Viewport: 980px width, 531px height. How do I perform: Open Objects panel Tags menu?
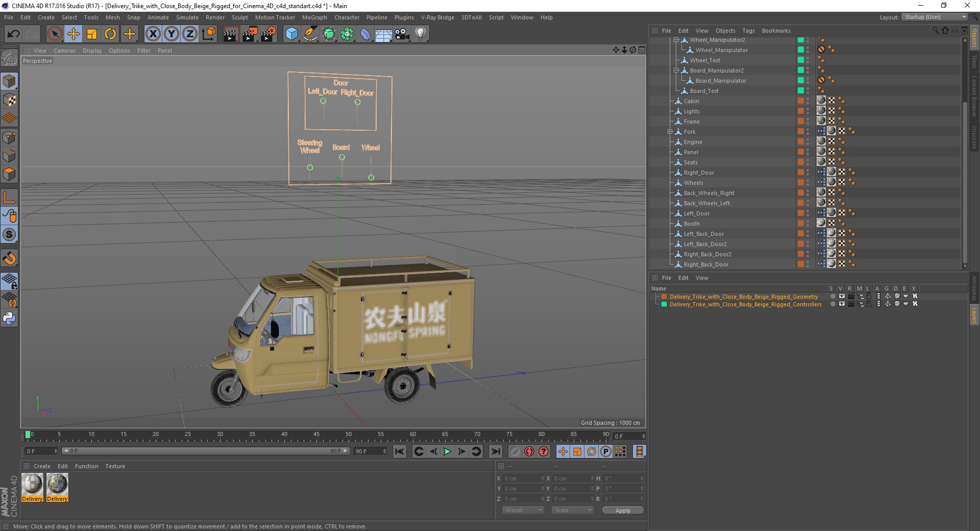click(748, 31)
